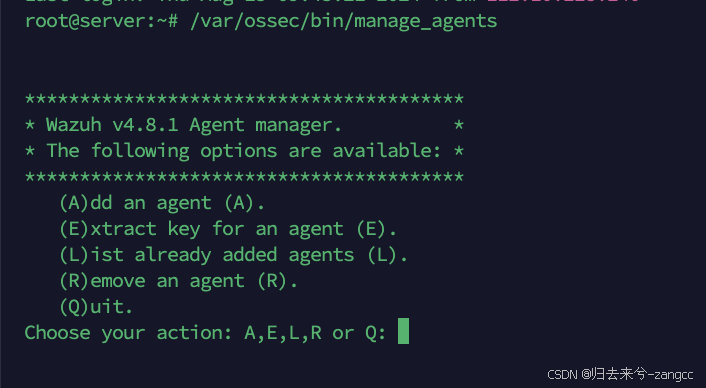
Task: Click the '(R)emove an agent (R).' option
Action: pyautogui.click(x=178, y=281)
